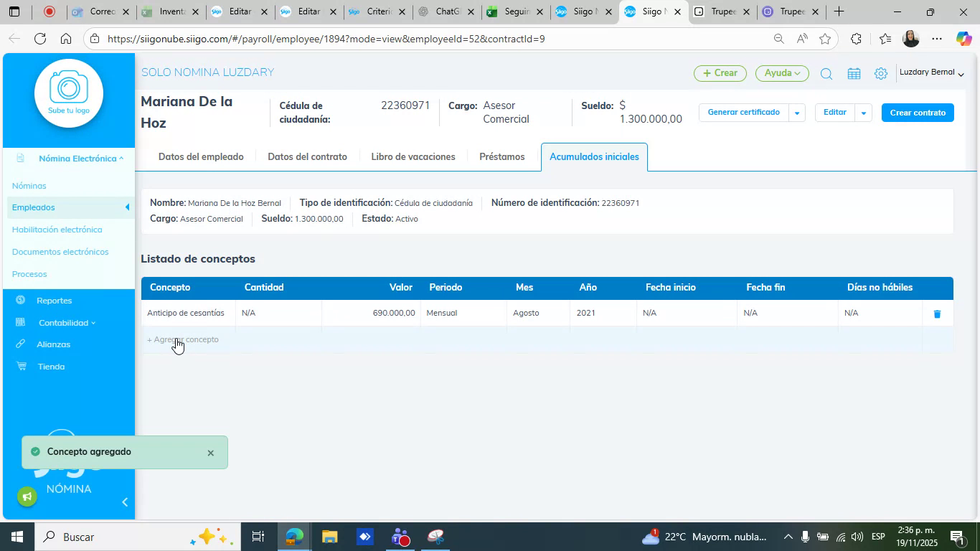Click the green megaphone announcement icon
Viewport: 980px width, 551px height.
(27, 496)
